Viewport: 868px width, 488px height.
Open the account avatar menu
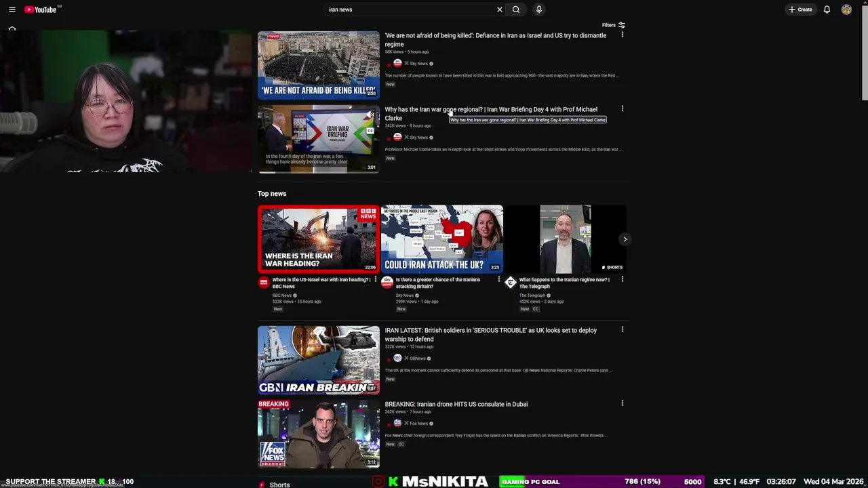pos(846,9)
